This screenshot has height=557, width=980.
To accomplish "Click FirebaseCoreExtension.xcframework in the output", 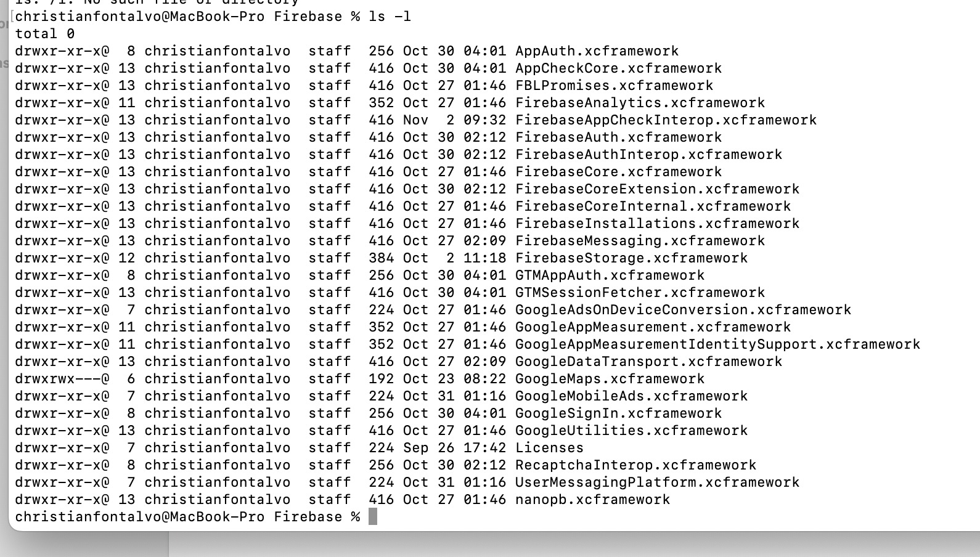I will point(657,189).
